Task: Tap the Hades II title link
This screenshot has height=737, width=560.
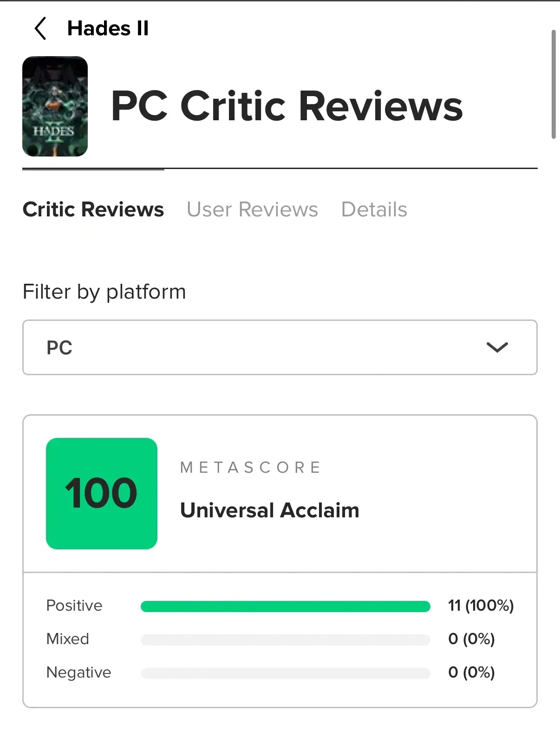Action: click(x=108, y=28)
